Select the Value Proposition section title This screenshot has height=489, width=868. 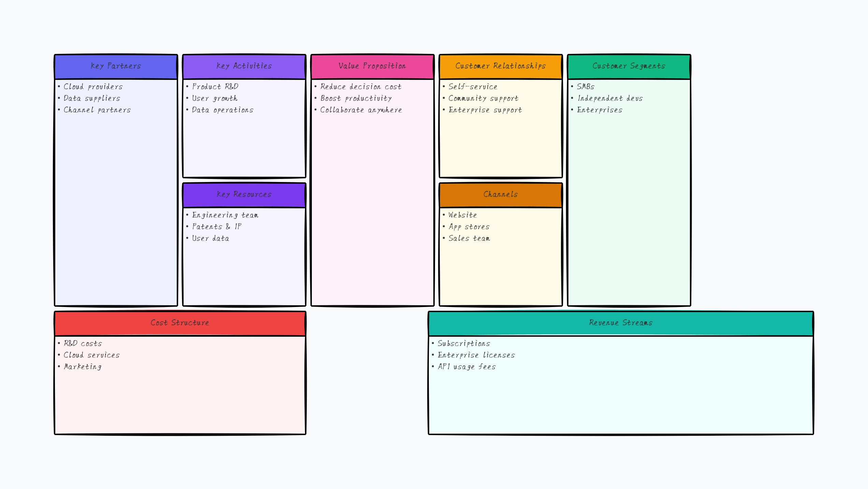pos(372,66)
